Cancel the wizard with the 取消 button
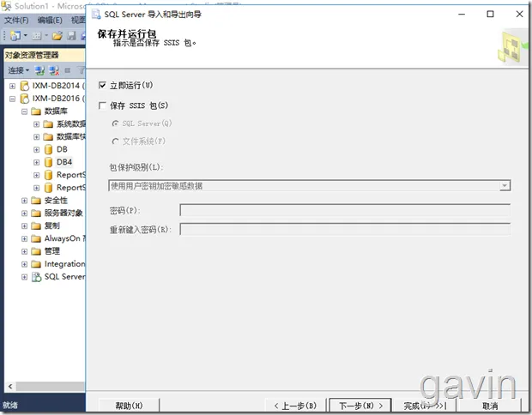Screen dimensions: 532x415 click(490, 406)
